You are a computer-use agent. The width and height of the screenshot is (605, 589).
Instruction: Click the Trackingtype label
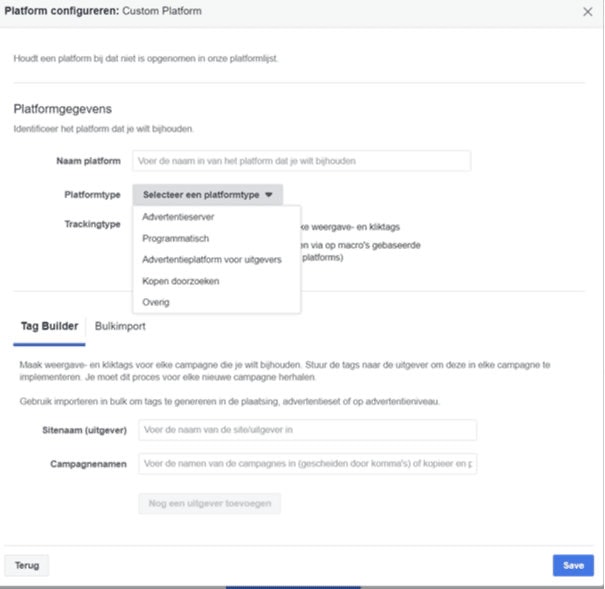92,224
